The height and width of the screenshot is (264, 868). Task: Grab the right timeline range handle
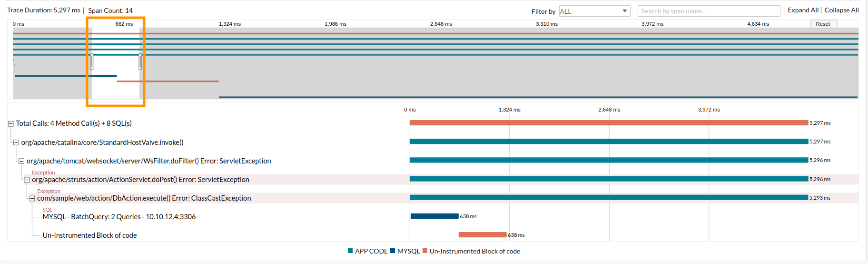click(140, 61)
